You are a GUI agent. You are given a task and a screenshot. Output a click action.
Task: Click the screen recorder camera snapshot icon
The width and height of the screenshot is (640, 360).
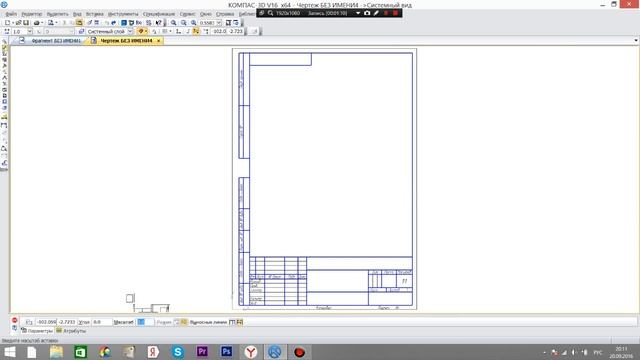[367, 13]
